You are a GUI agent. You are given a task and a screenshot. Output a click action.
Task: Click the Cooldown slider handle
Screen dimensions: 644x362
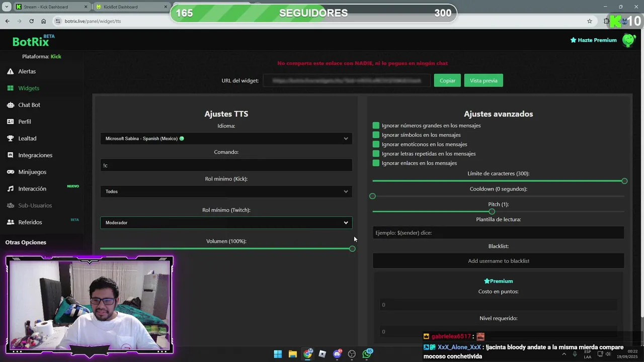point(372,196)
